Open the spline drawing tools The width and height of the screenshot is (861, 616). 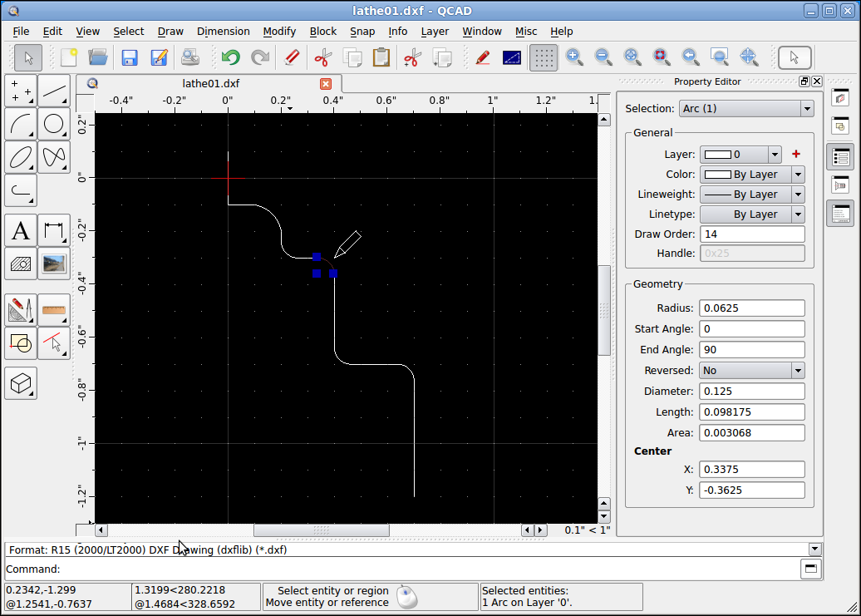54,157
